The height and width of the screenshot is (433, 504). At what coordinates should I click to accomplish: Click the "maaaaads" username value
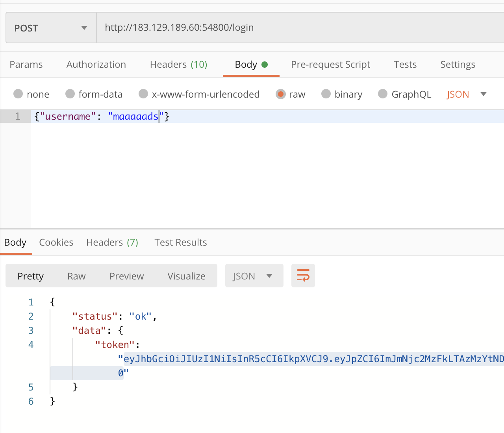[135, 117]
